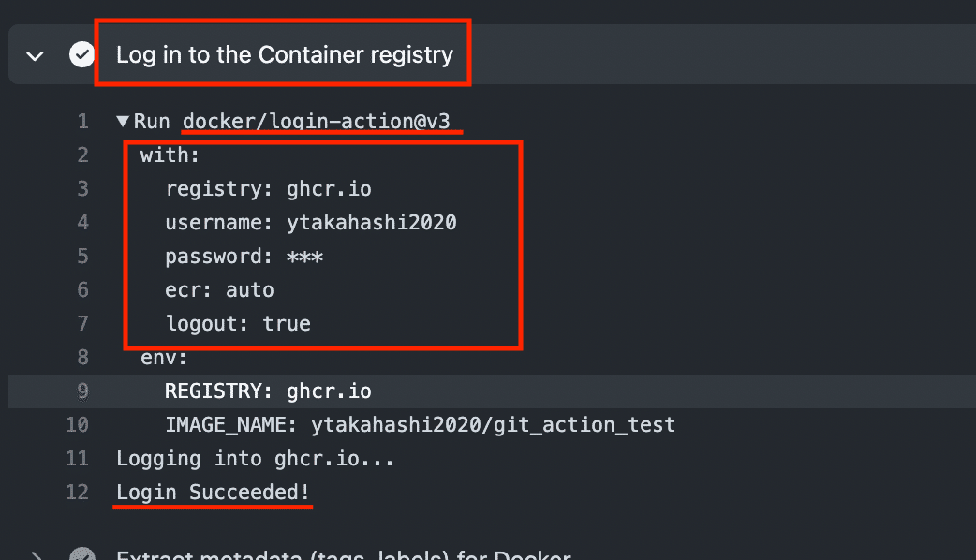Select the Log in to the Container registry header
976x560 pixels.
(283, 53)
